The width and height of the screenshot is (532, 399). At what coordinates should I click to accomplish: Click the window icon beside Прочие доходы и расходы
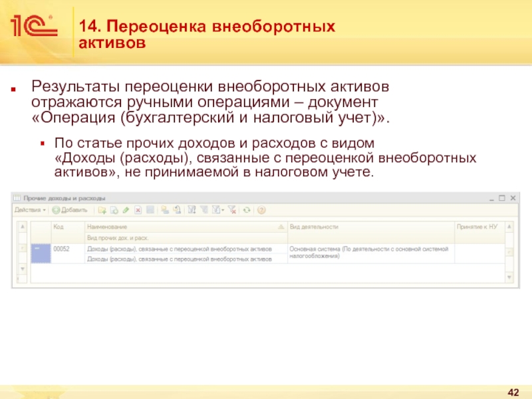17,198
